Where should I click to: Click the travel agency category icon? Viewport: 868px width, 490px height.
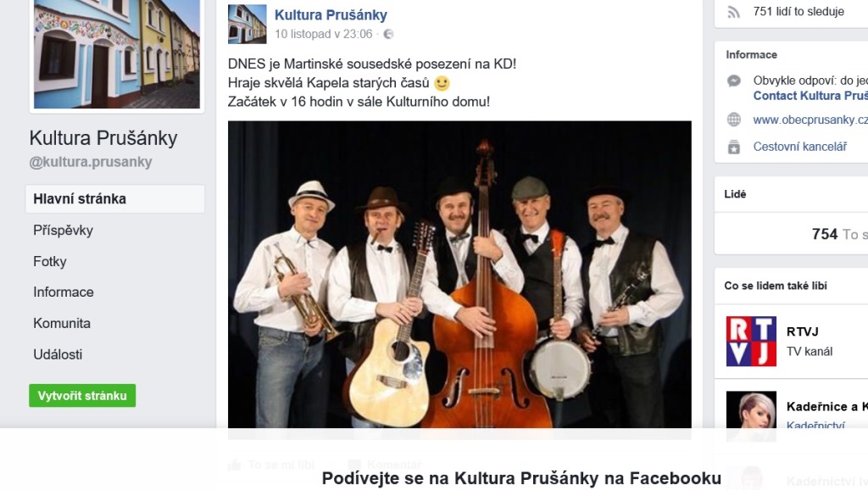point(734,147)
